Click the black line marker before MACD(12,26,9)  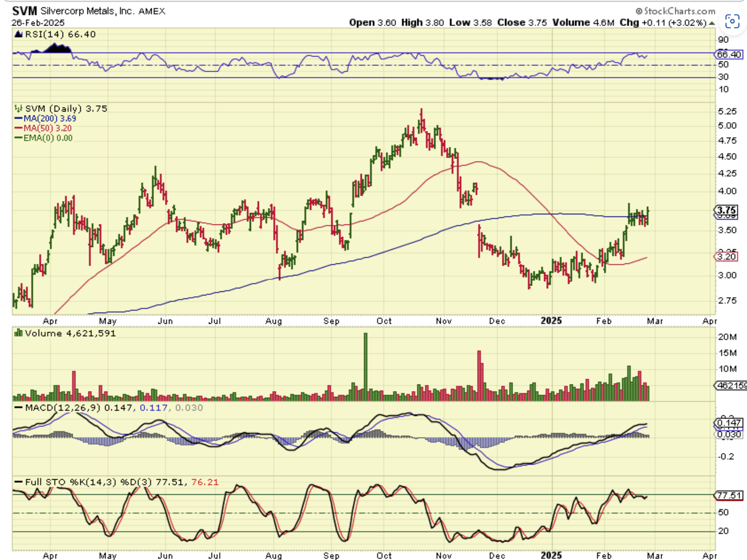tap(18, 408)
